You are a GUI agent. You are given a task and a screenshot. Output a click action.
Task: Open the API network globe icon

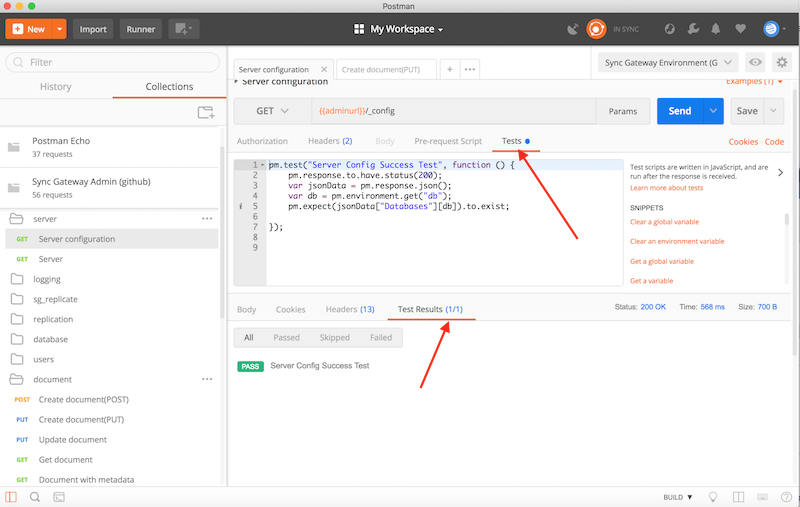tap(669, 29)
